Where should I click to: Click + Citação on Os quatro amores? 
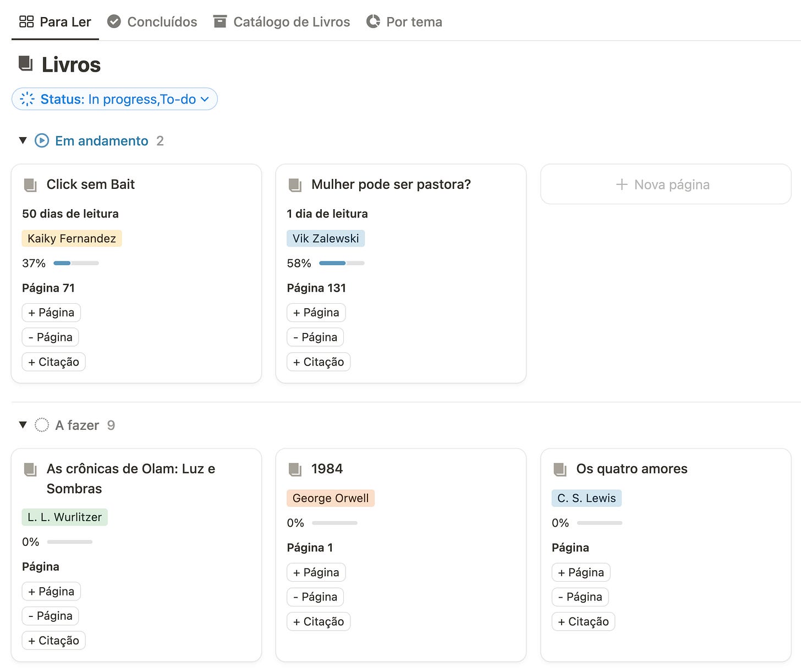583,622
